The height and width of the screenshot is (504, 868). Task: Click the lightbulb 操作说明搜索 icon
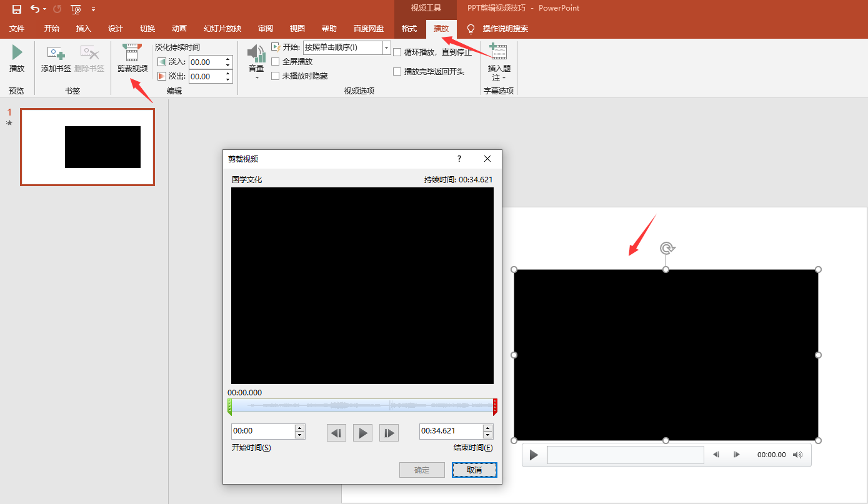point(471,29)
